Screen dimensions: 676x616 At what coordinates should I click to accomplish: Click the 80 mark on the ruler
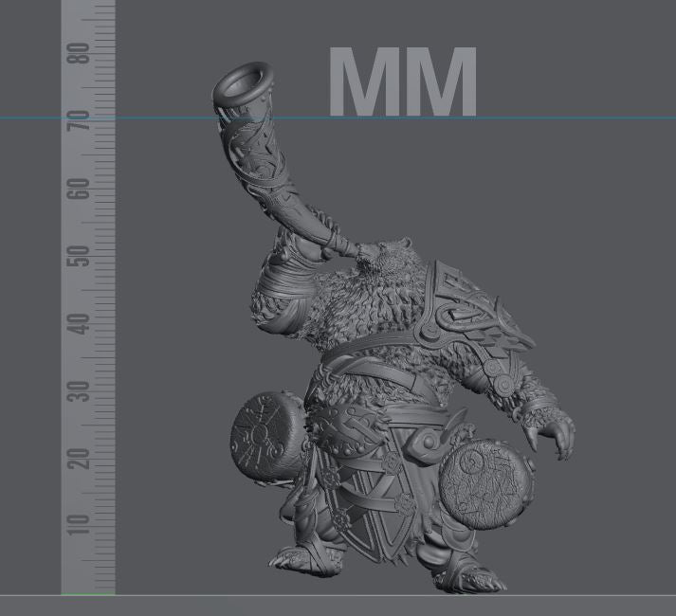(83, 52)
